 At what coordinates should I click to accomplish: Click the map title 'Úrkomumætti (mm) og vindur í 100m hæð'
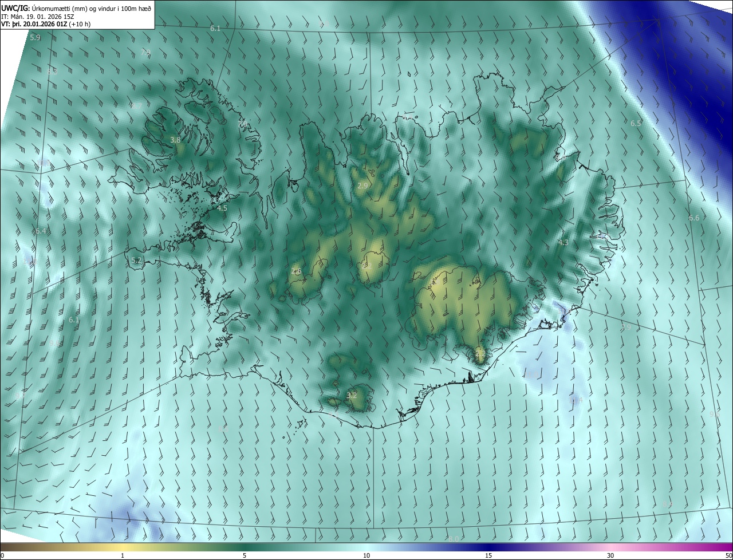point(92,8)
